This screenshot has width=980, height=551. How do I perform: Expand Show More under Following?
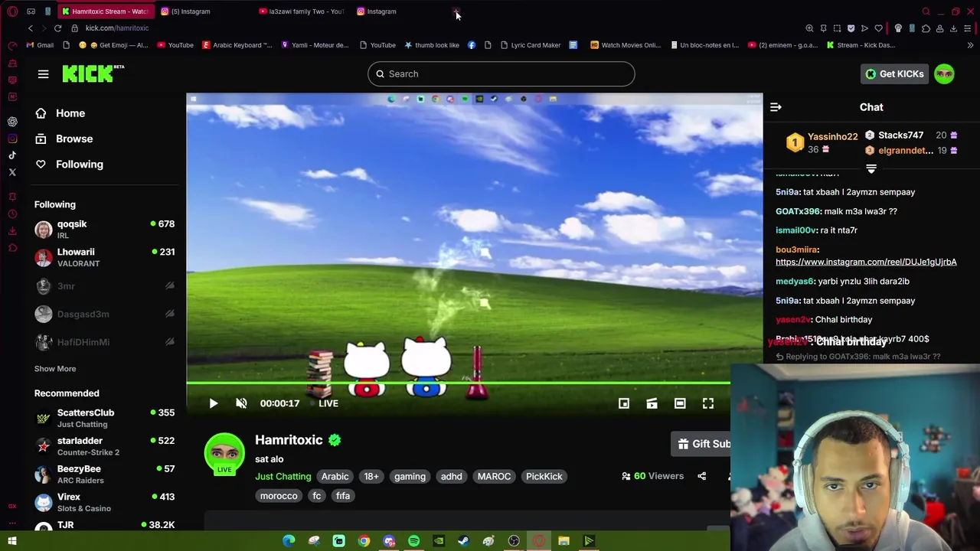55,368
